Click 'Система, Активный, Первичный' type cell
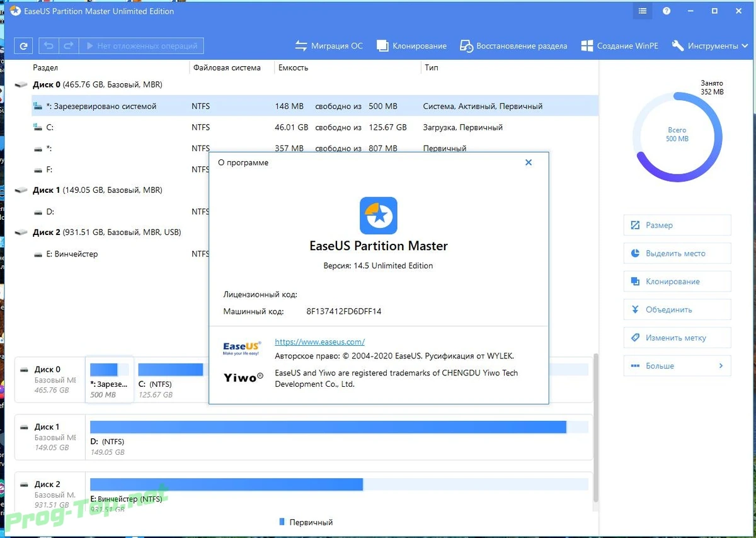The image size is (756, 538). (483, 106)
